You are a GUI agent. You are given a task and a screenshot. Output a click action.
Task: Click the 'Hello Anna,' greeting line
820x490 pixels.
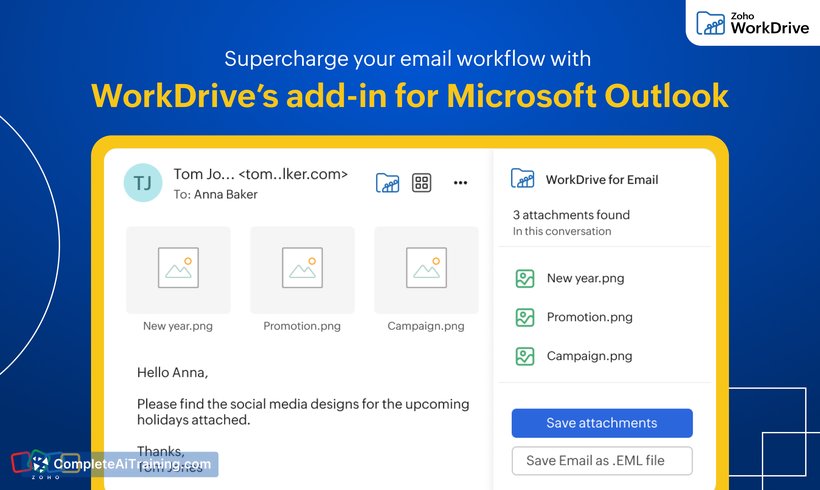[x=173, y=373]
